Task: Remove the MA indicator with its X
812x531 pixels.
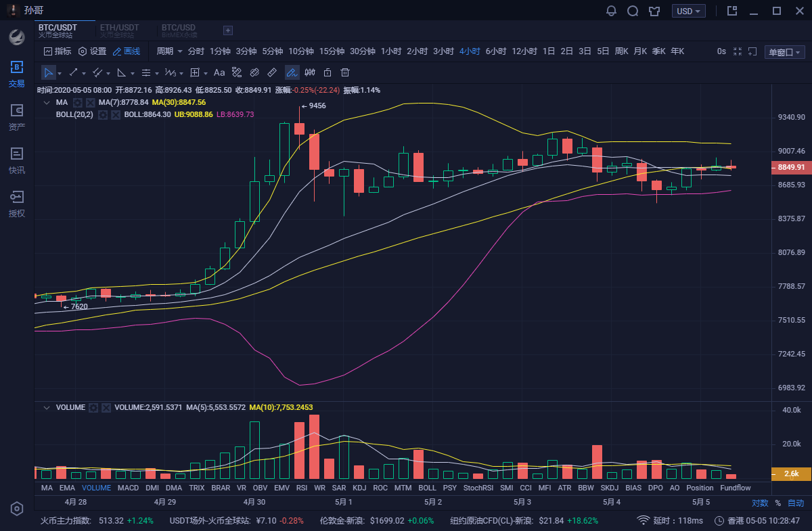Action: coord(90,102)
